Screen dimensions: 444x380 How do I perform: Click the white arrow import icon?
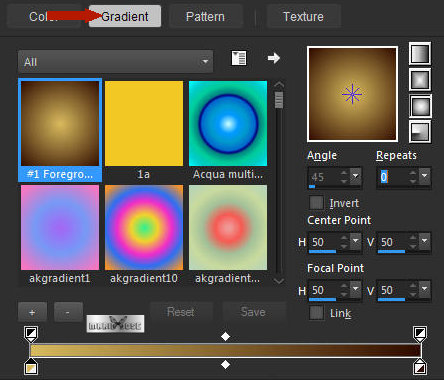coord(273,58)
